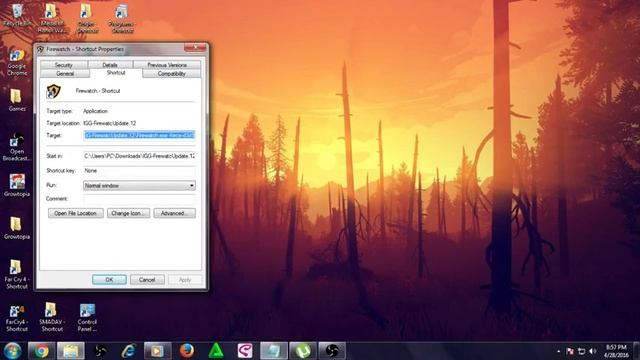Switch to the Compatibility tab
Screen dimensions: 640x360
point(171,73)
